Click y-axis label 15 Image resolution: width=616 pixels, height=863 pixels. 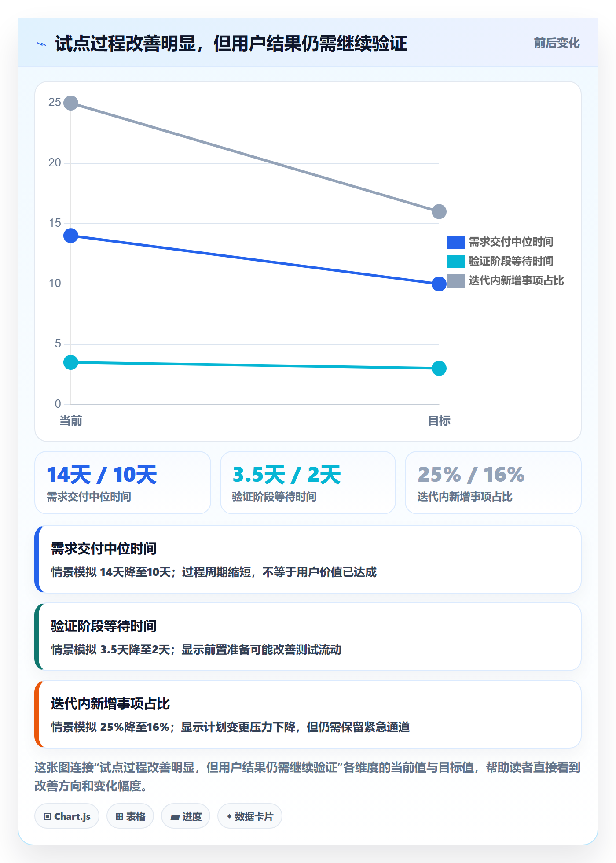pos(55,223)
